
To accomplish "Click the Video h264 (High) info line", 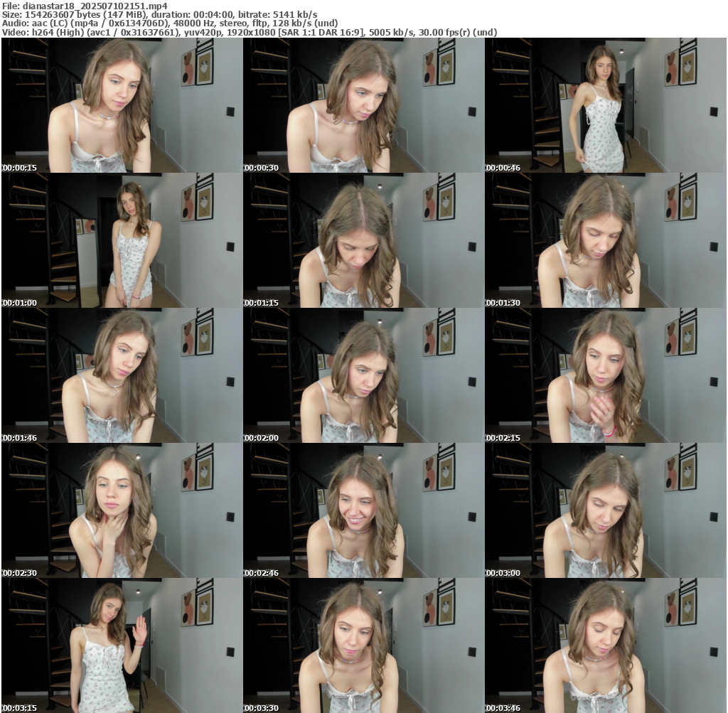I will (250, 32).
